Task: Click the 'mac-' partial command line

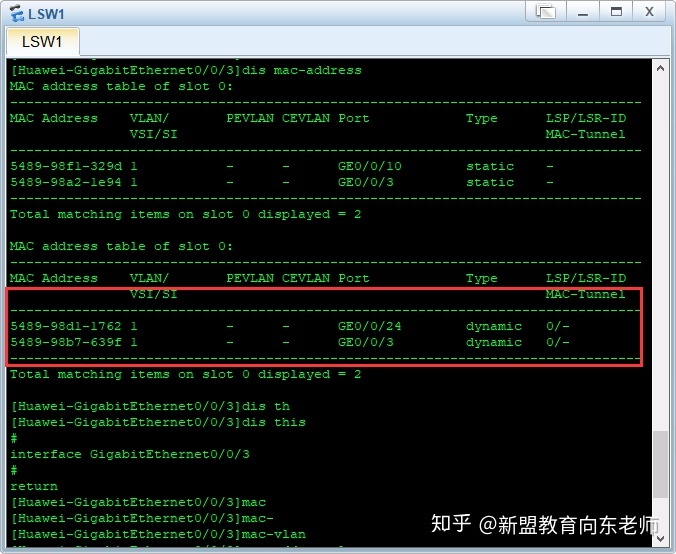Action: (x=142, y=518)
